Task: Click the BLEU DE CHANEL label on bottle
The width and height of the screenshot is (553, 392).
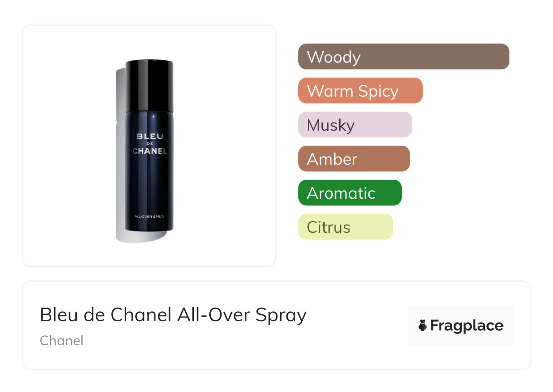Action: [x=149, y=143]
